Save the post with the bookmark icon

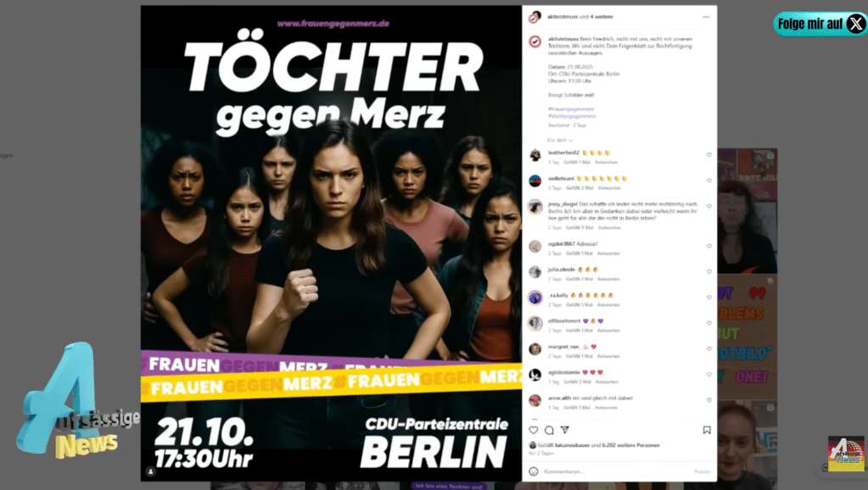click(706, 430)
